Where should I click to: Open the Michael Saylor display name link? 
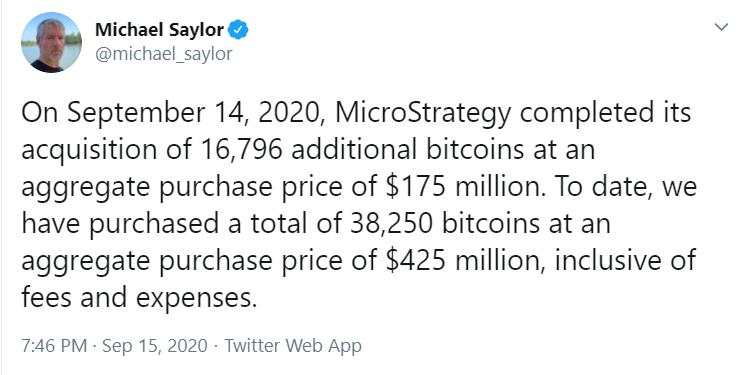tap(159, 30)
